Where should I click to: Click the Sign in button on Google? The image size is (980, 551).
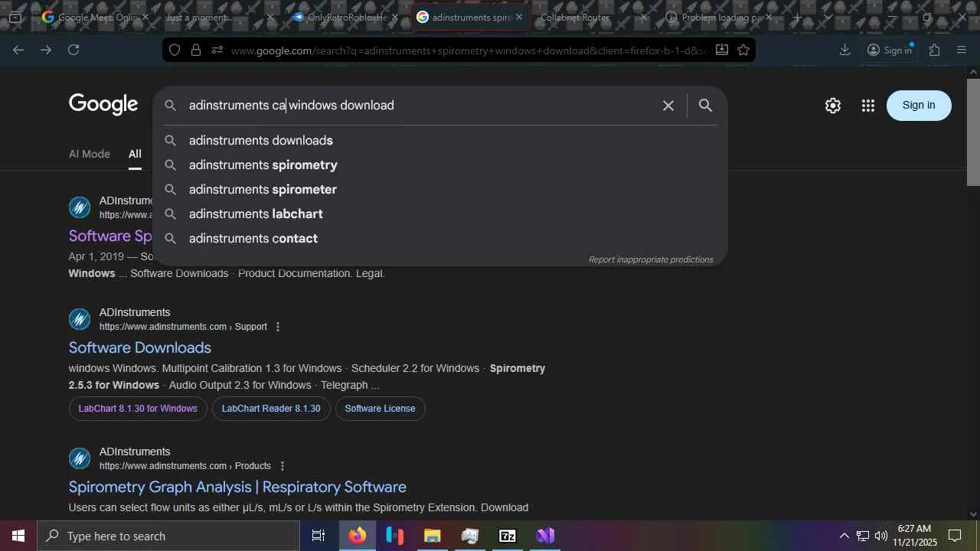(919, 106)
